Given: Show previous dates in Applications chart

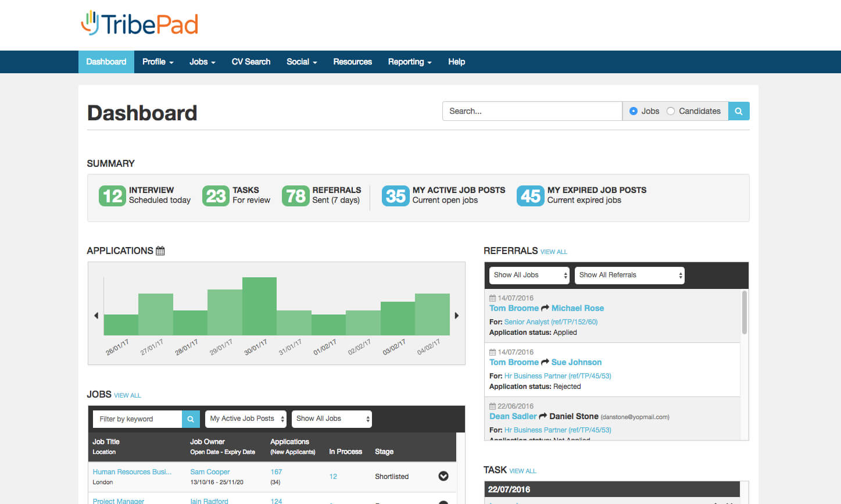Looking at the screenshot, I should click(x=96, y=316).
